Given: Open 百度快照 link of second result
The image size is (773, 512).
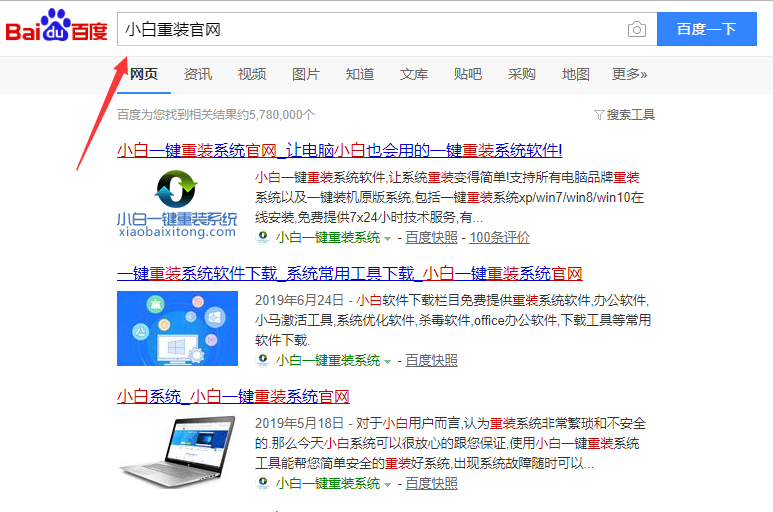Looking at the screenshot, I should [x=431, y=360].
